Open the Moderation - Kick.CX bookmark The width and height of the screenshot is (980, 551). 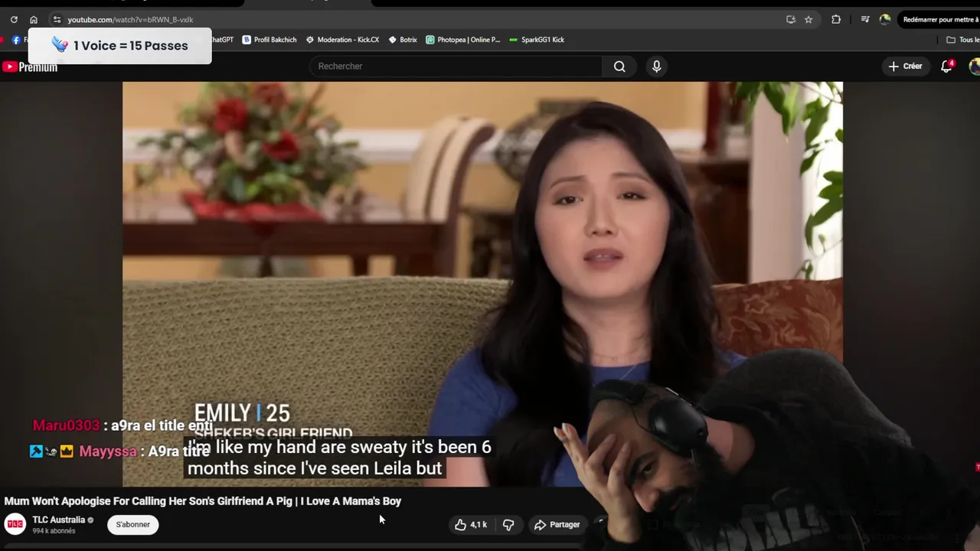[x=342, y=40]
